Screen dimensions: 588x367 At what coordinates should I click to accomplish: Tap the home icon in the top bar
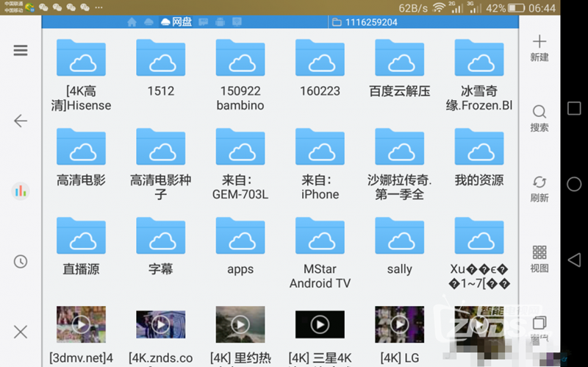pyautogui.click(x=132, y=22)
